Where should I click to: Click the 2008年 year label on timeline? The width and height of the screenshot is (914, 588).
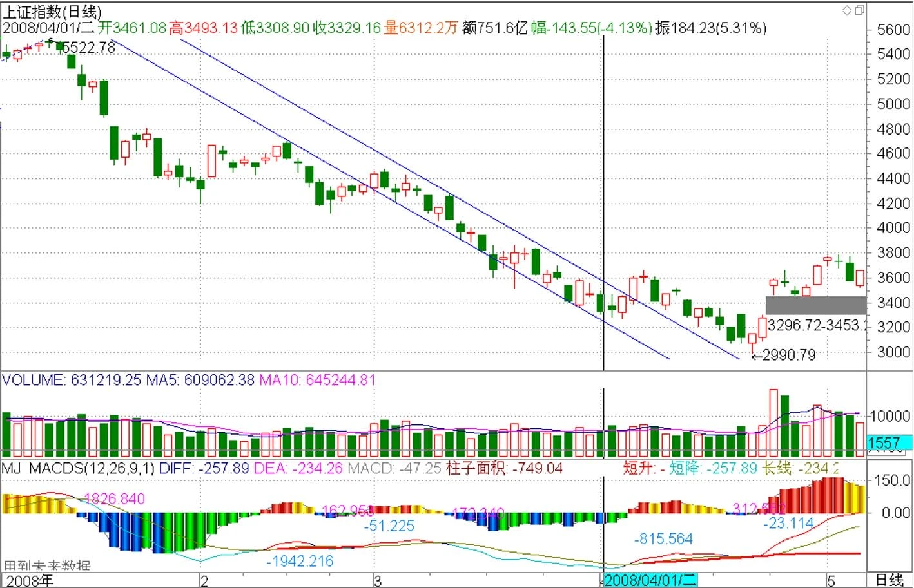[30, 580]
